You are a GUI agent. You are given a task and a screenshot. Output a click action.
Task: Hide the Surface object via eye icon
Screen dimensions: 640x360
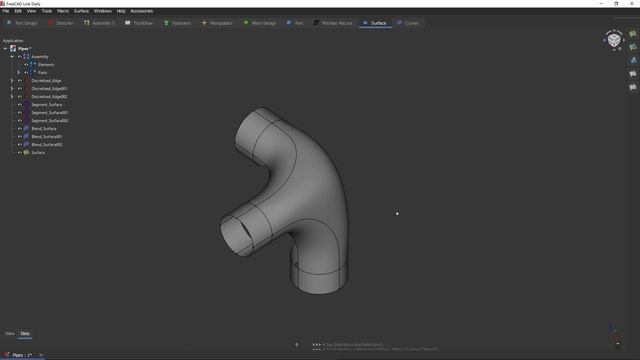[x=19, y=153]
